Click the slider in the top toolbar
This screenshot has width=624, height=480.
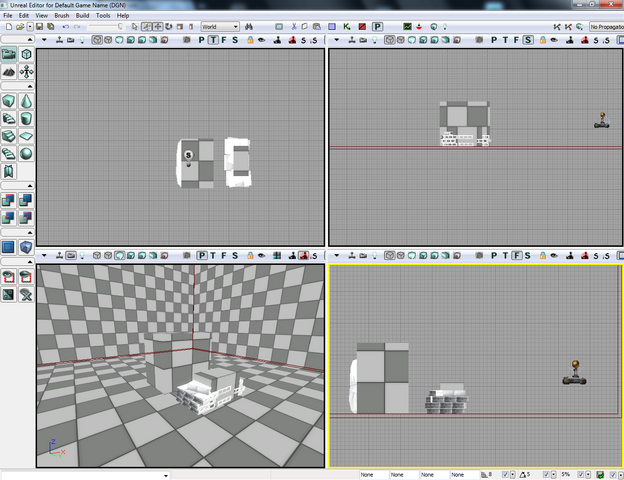click(x=105, y=27)
